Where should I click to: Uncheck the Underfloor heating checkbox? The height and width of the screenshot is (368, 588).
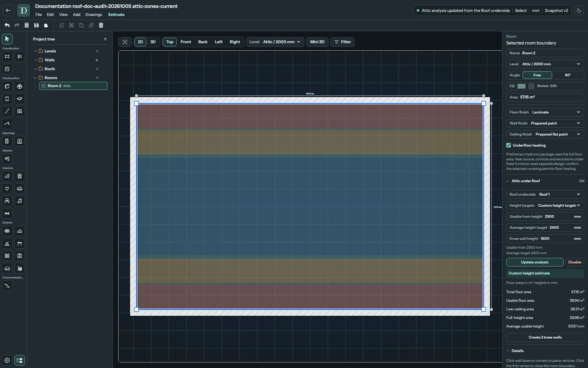pyautogui.click(x=509, y=145)
